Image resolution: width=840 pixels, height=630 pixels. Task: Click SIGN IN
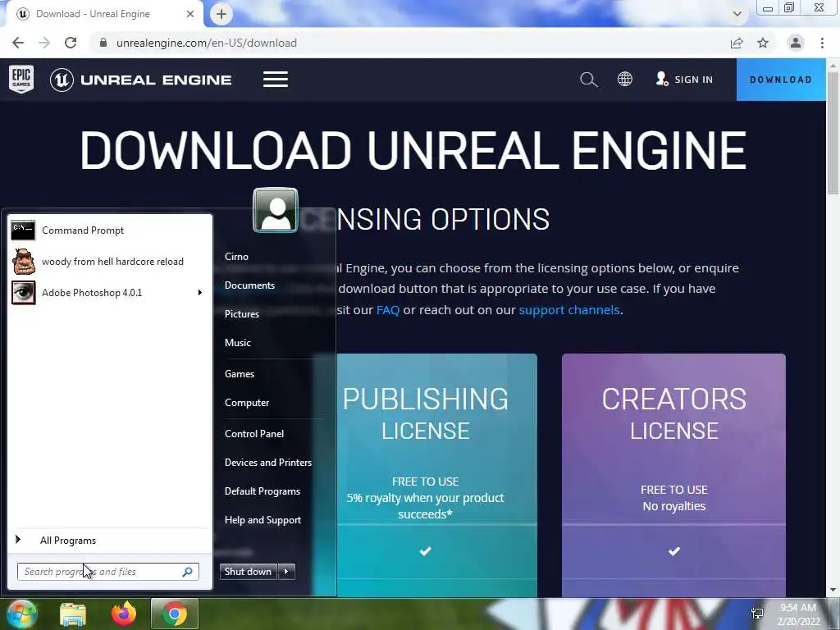click(685, 80)
